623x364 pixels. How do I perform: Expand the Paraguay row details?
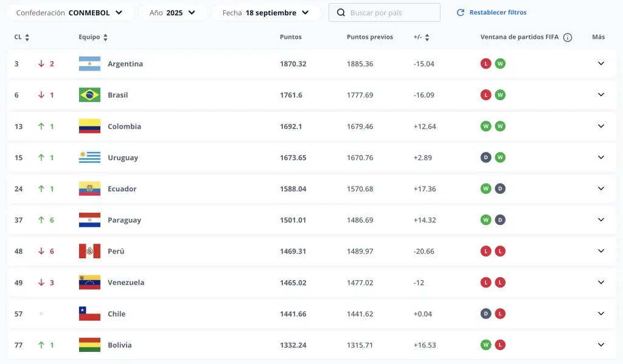[x=600, y=220]
